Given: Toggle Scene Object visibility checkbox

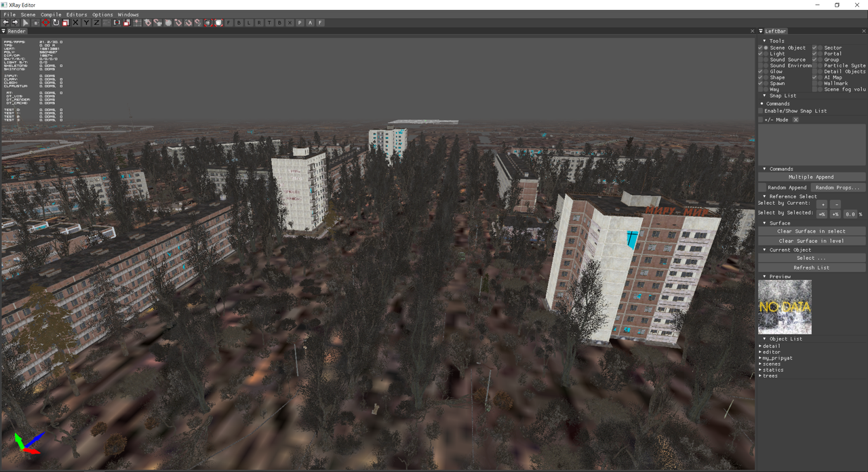Looking at the screenshot, I should coord(760,48).
